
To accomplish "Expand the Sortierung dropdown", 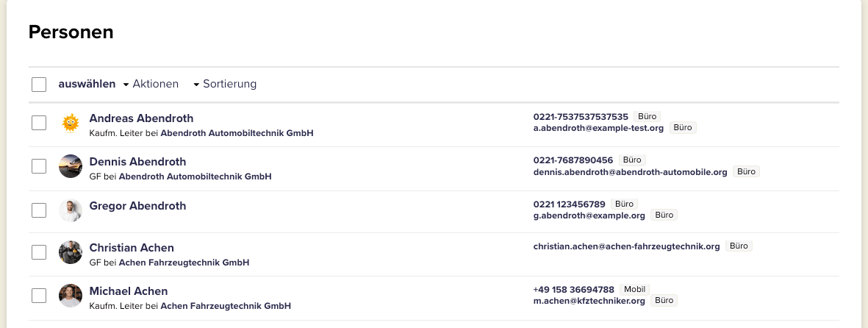I will point(225,84).
